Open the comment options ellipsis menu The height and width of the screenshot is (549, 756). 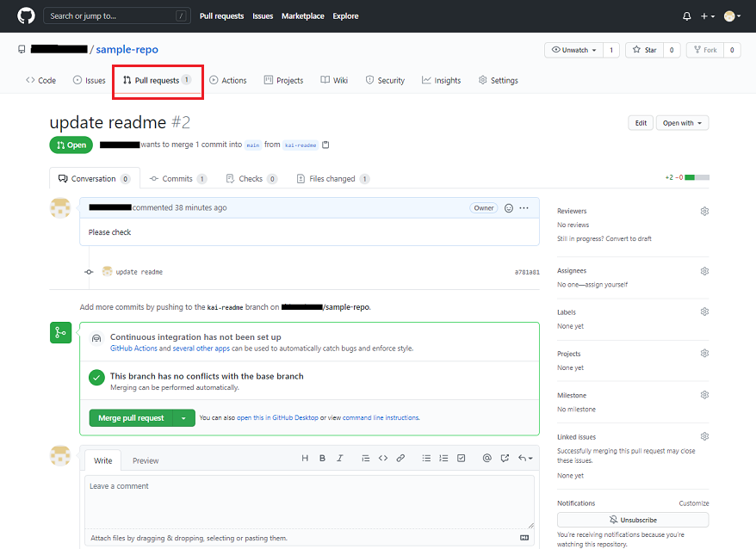(x=524, y=208)
